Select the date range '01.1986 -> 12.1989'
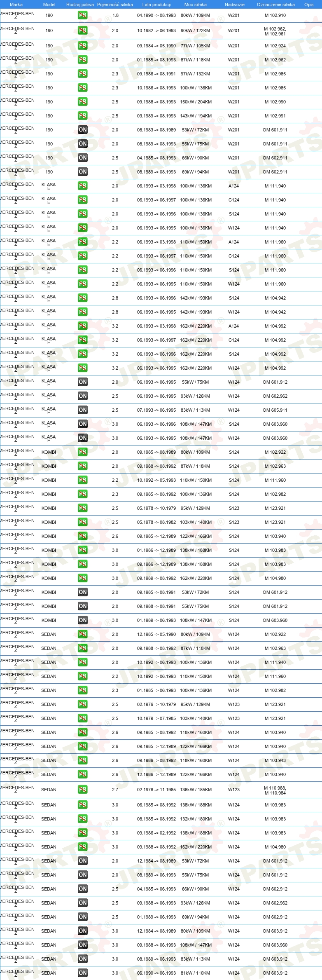The height and width of the screenshot is (980, 322). [x=156, y=550]
